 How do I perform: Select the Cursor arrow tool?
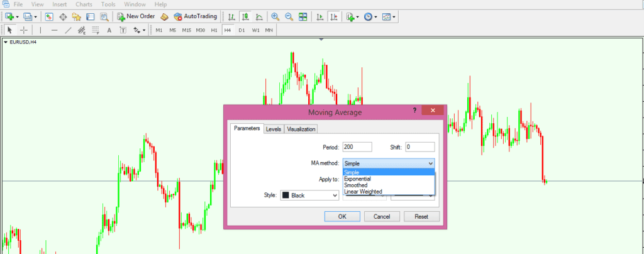tap(10, 30)
